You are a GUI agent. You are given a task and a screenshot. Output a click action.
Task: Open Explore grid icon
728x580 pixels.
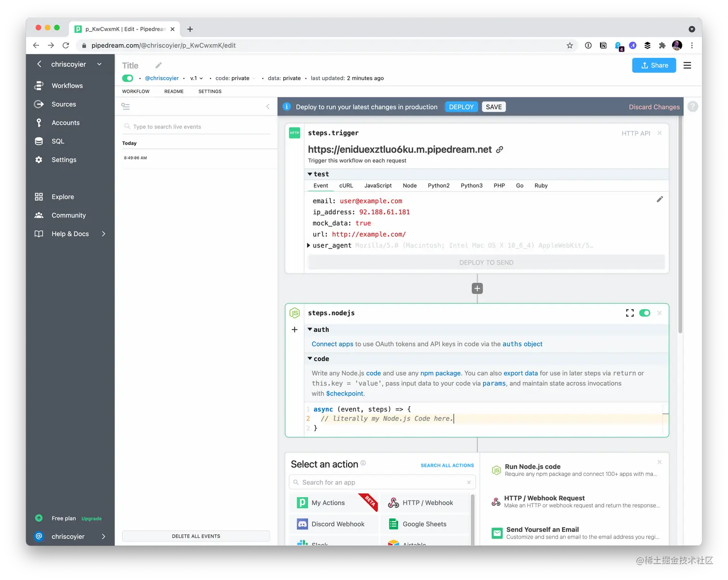click(39, 197)
